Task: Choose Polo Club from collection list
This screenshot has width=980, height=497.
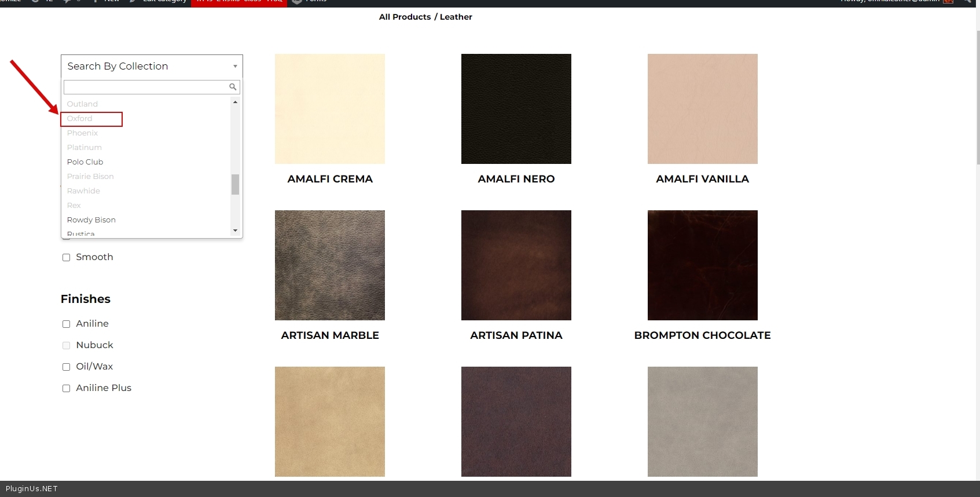Action: (x=85, y=162)
